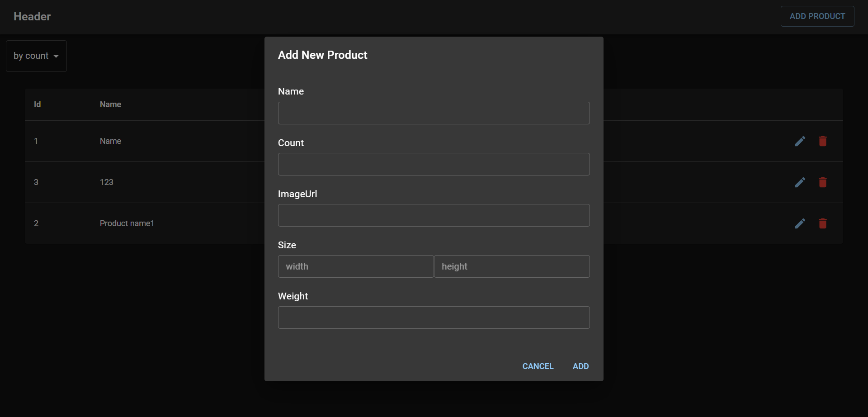Viewport: 868px width, 417px height.
Task: Edit 'Product name1' via the pencil icon
Action: [800, 223]
